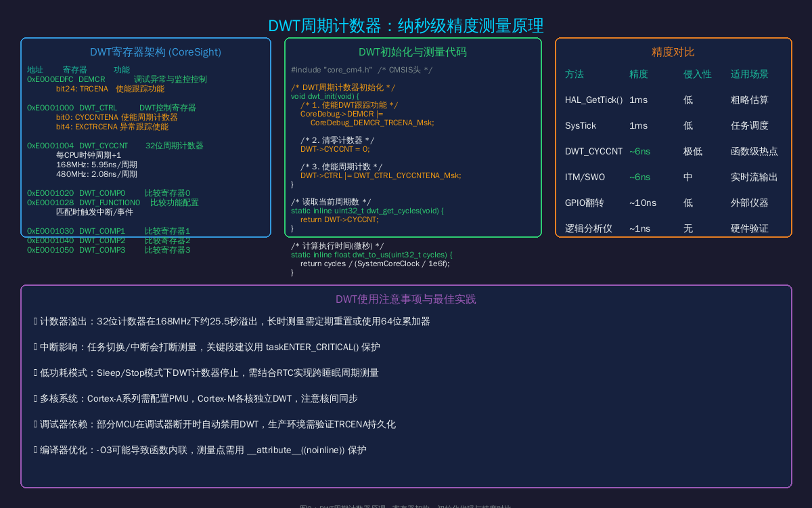Viewport: 812px width, 508px height.
Task: Select the "~1ns" precision value
Action: tap(640, 229)
